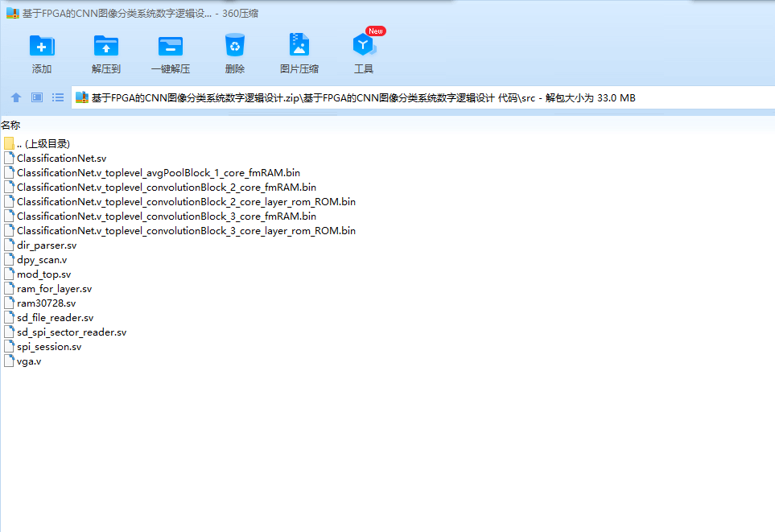Select the convolutionBlock_2_core_fmRAM.bin file

(x=167, y=188)
